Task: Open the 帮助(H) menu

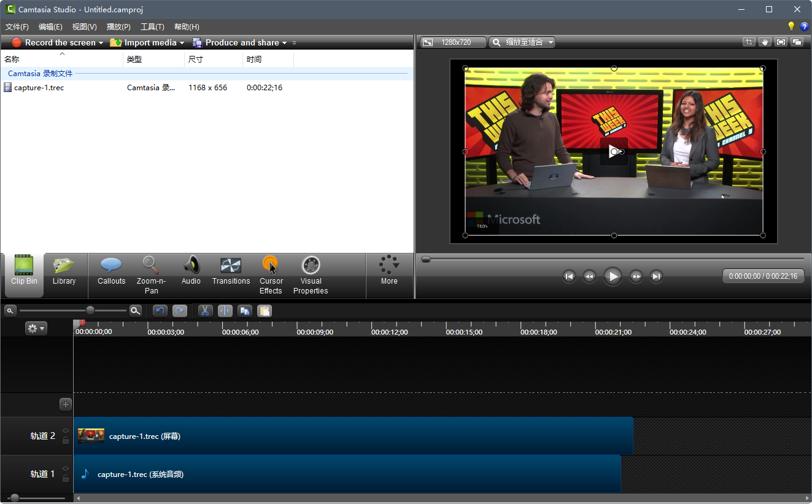Action: click(x=187, y=27)
